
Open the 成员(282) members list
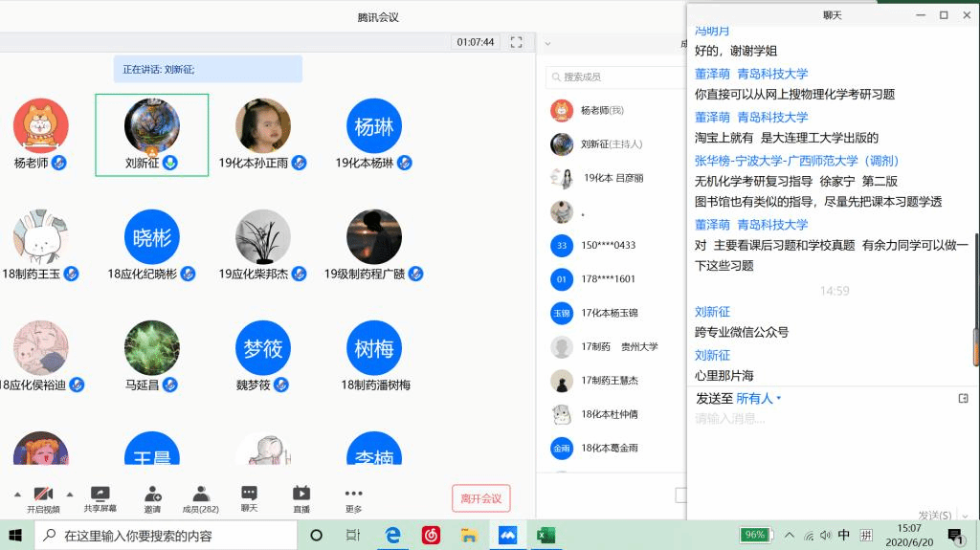(201, 497)
